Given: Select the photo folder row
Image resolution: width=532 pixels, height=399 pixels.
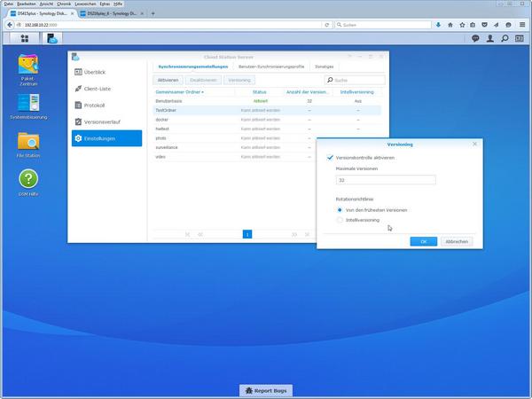Looking at the screenshot, I should click(234, 138).
